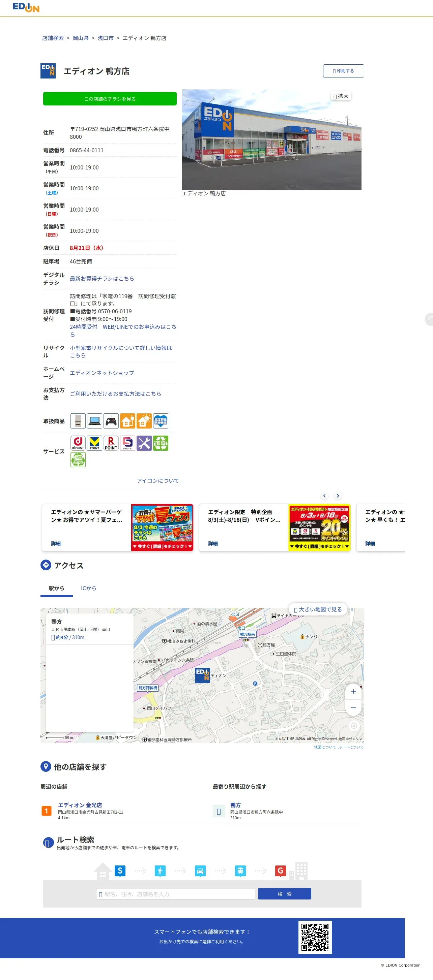Select the 駅から access tab

tap(56, 588)
